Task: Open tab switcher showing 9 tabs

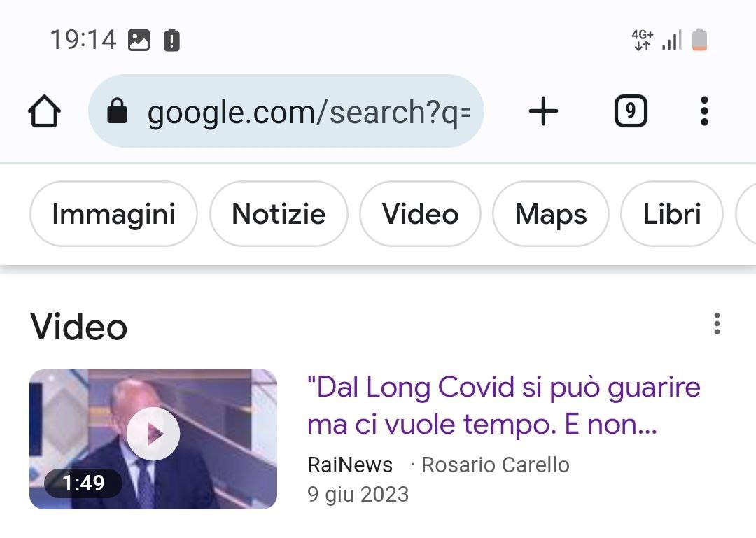Action: tap(630, 111)
